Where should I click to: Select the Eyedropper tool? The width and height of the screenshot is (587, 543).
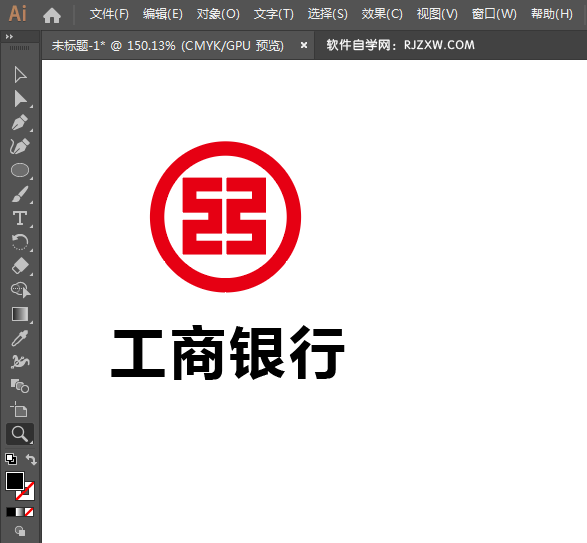pos(20,338)
